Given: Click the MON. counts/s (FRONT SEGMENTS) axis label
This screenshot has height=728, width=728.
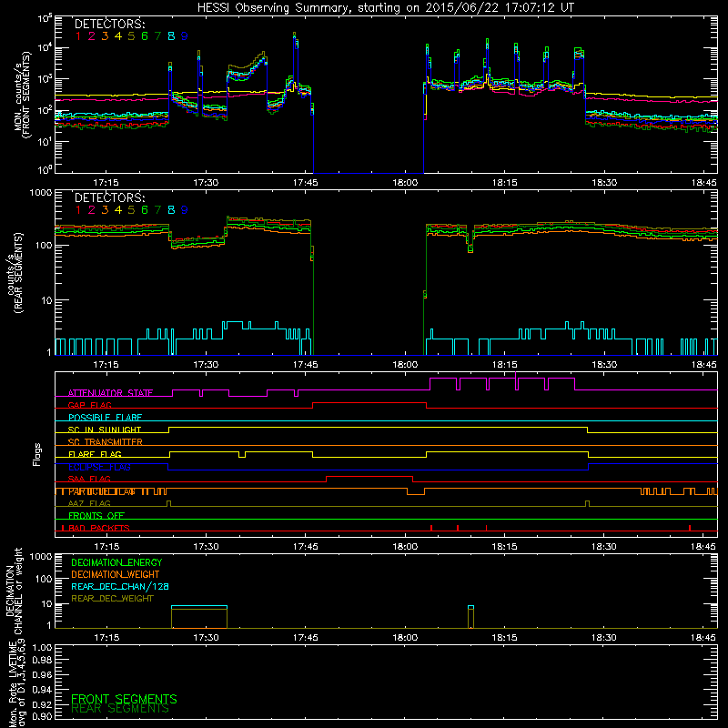Looking at the screenshot, I should tap(22, 95).
